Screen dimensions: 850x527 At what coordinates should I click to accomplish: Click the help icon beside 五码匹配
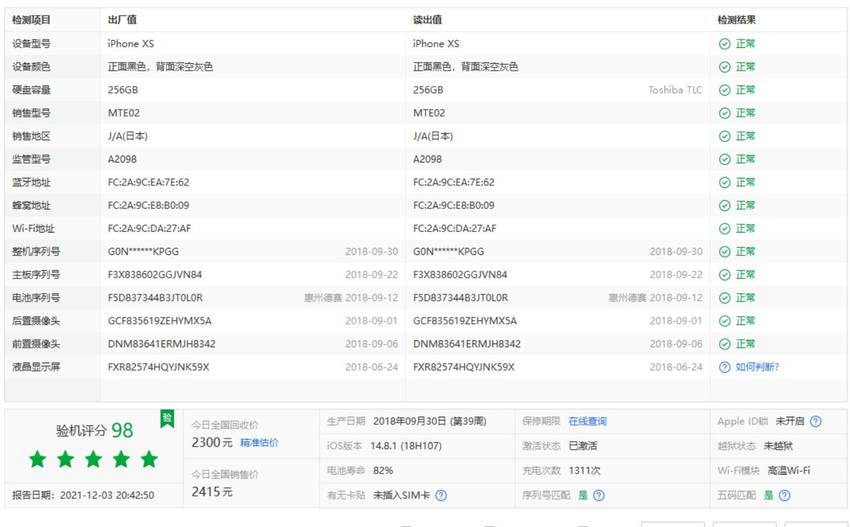(784, 495)
